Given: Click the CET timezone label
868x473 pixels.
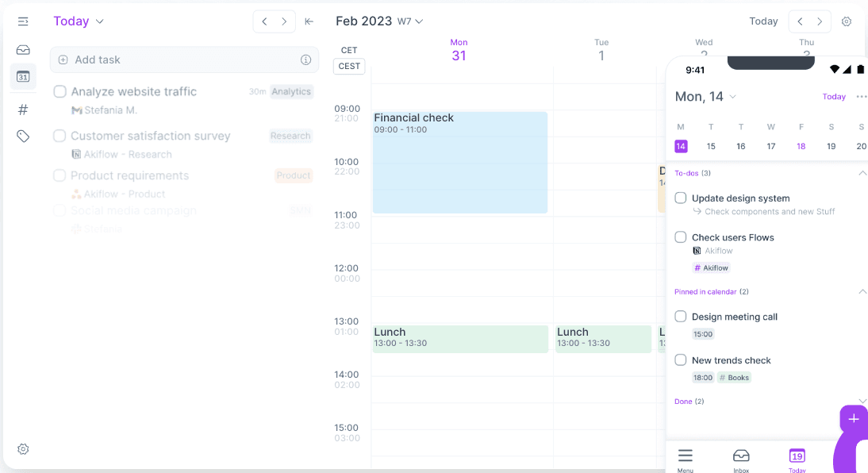Looking at the screenshot, I should pyautogui.click(x=349, y=50).
